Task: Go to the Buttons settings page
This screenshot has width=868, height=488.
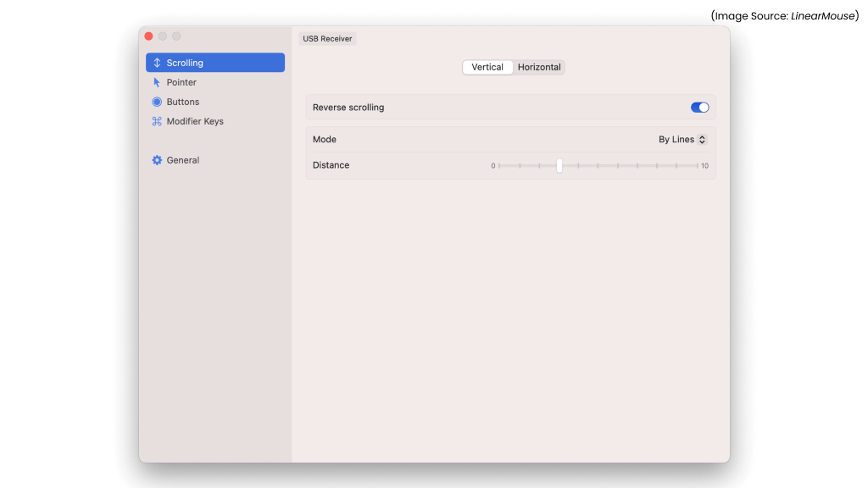Action: pos(183,102)
